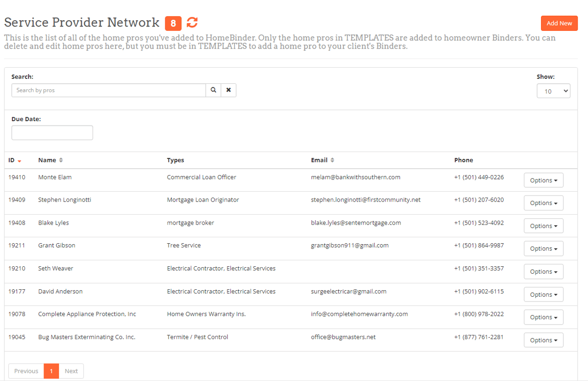Click the orange refresh icon beside the title
The height and width of the screenshot is (381, 588).
192,23
